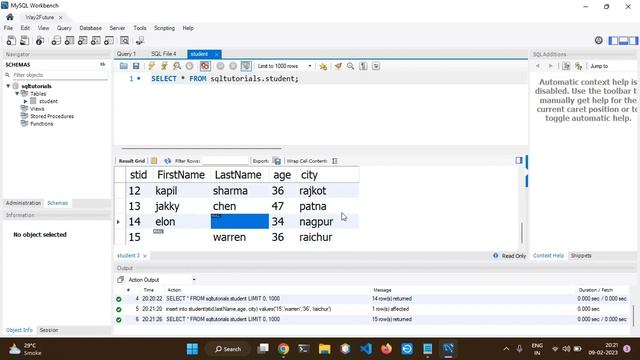Toggle the result side panel icon
Image resolution: width=640 pixels, height=360 pixels.
519,160
